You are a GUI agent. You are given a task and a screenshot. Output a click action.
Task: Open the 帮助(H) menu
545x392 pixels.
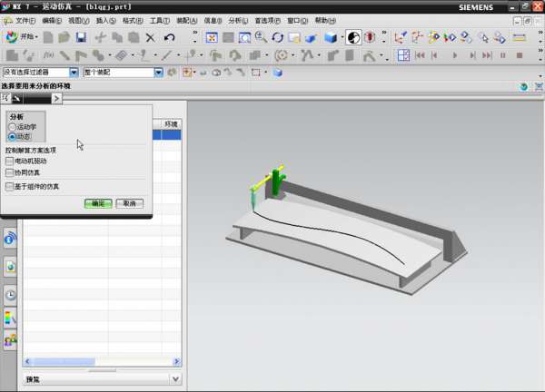pyautogui.click(x=325, y=21)
